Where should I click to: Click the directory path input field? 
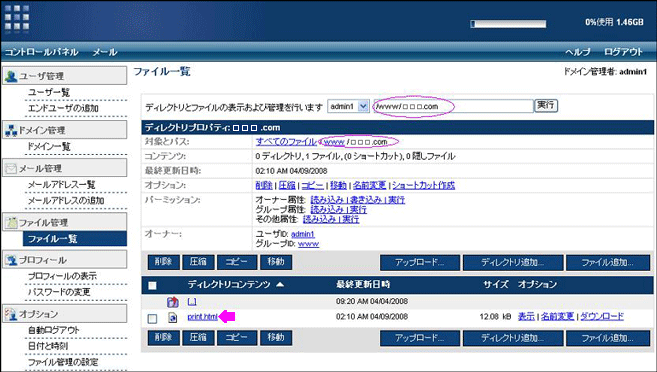coord(453,106)
